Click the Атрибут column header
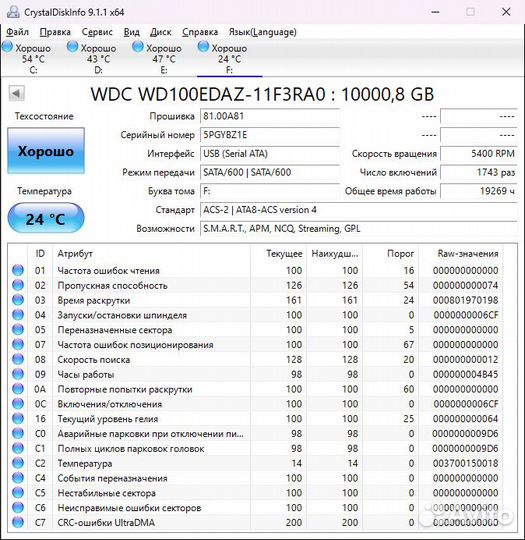The width and height of the screenshot is (525, 540). (x=151, y=254)
